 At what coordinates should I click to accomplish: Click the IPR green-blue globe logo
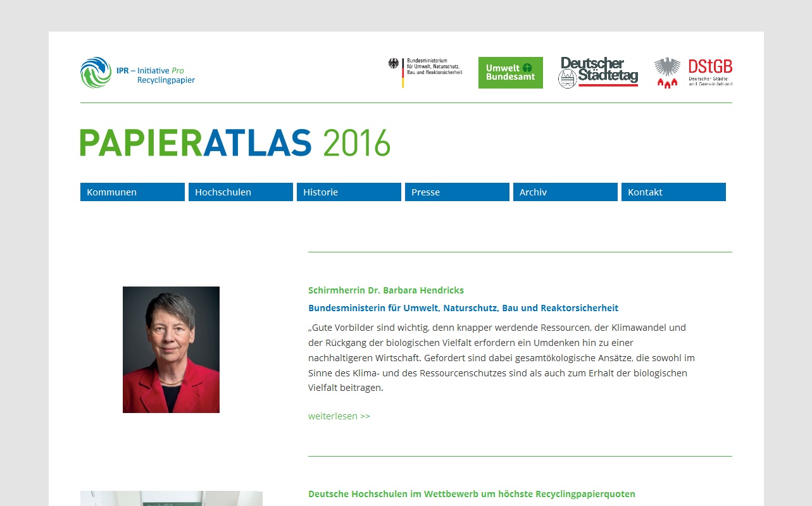pyautogui.click(x=96, y=73)
